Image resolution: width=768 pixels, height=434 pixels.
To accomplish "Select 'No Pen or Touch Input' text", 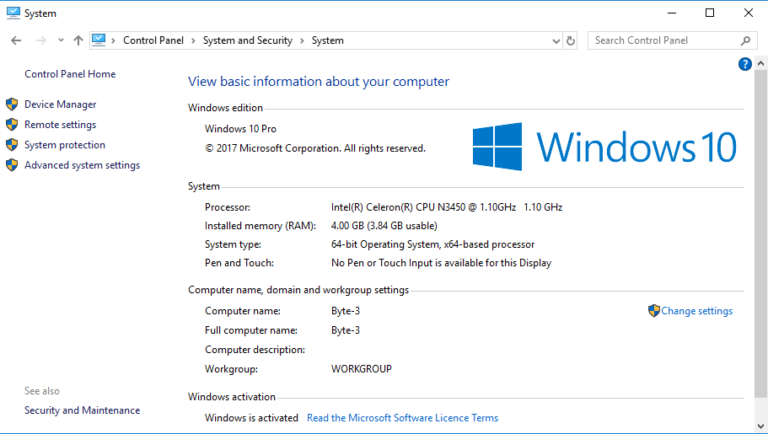I will click(382, 263).
